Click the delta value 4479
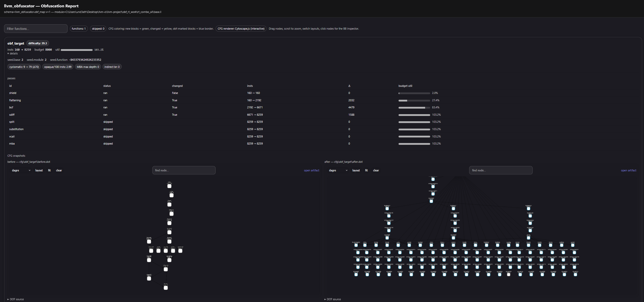Viewport: 644px width, 302px height. [x=351, y=107]
